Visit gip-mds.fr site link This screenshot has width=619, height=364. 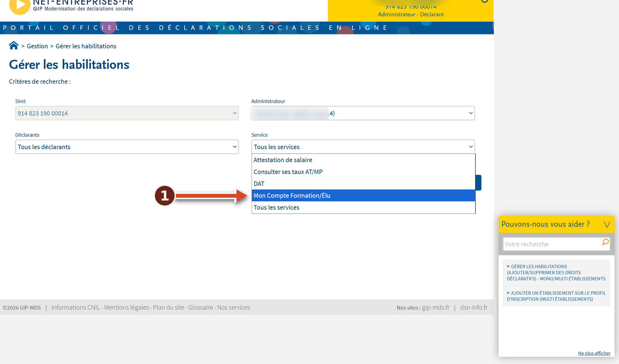tap(436, 308)
